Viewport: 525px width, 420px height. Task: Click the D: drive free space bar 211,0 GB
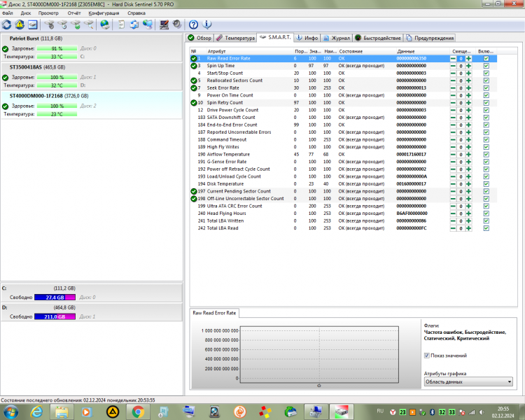click(55, 317)
